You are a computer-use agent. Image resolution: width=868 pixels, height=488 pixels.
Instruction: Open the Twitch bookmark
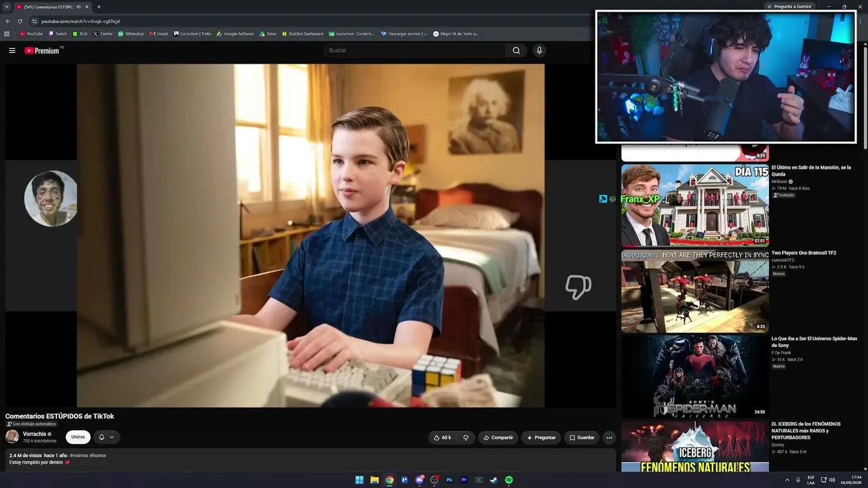tap(58, 33)
